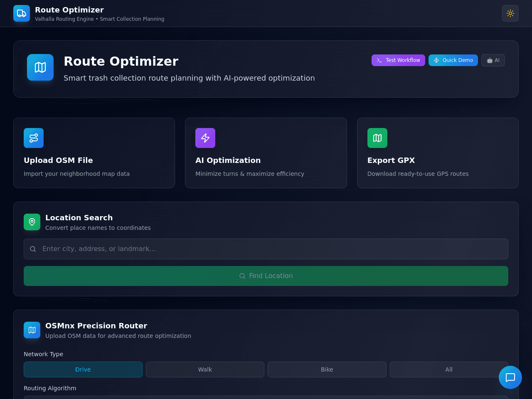Click 'Valhalla Routing Engine • Smart Collection Planning' subtitle
This screenshot has height=399, width=532.
pyautogui.click(x=99, y=19)
